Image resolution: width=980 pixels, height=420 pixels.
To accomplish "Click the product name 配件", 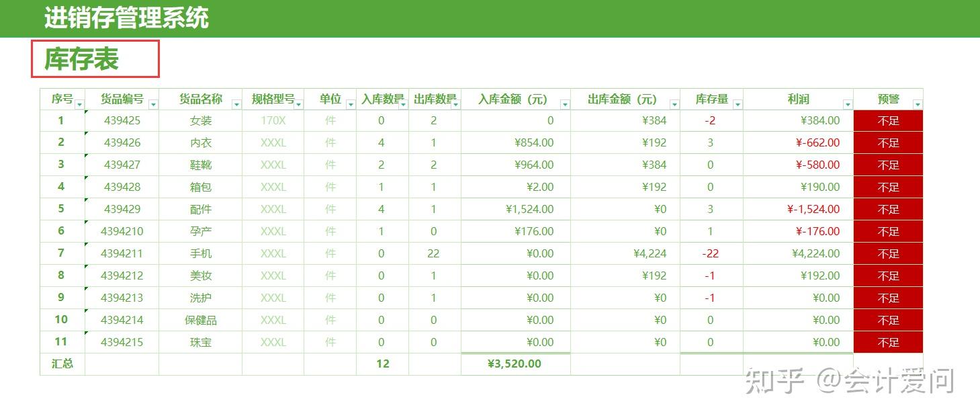I will pos(201,209).
